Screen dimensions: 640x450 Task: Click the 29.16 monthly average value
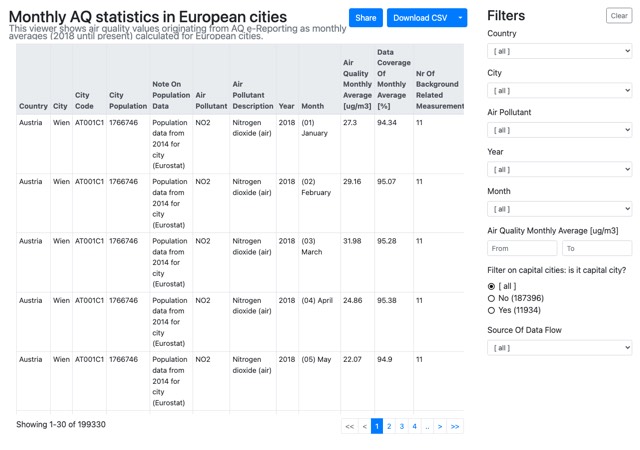tap(352, 181)
